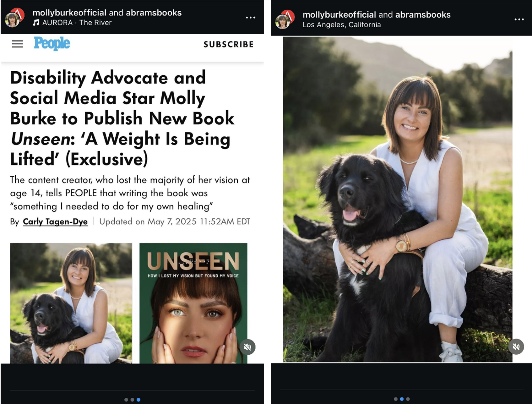Open author link Carly Tagen-Dye
The width and height of the screenshot is (532, 404).
tap(55, 221)
